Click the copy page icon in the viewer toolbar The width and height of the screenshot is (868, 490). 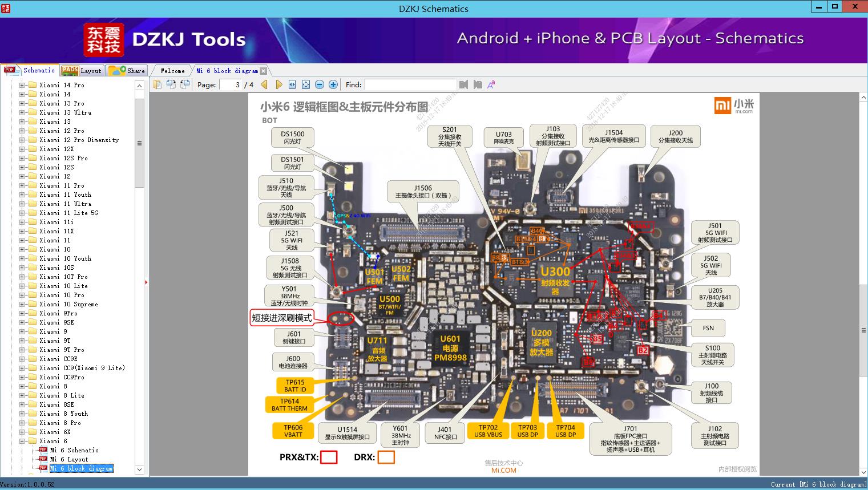coord(158,84)
